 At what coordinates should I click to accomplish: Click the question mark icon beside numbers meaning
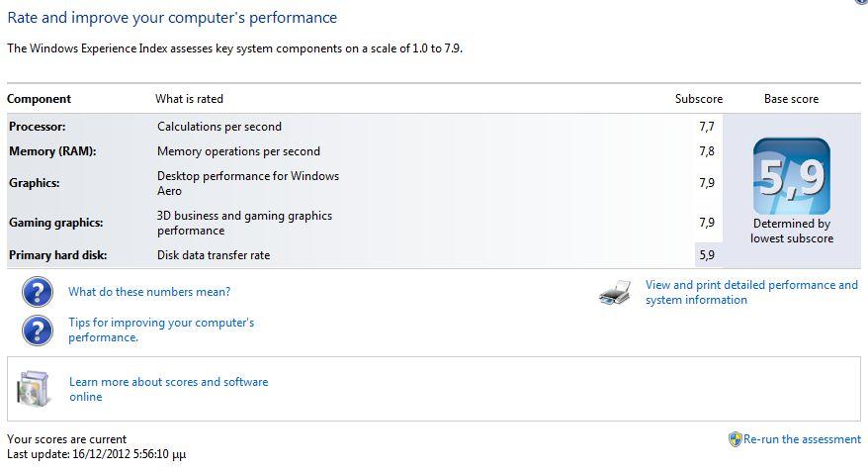(x=38, y=292)
